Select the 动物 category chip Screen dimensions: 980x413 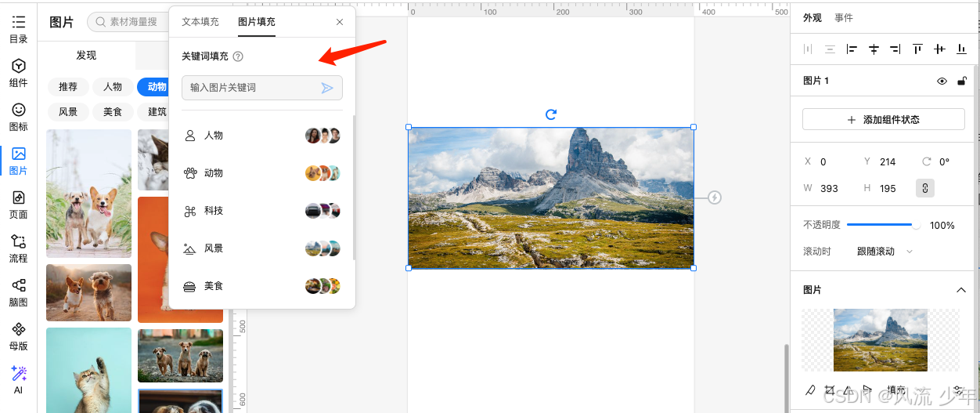[x=153, y=87]
